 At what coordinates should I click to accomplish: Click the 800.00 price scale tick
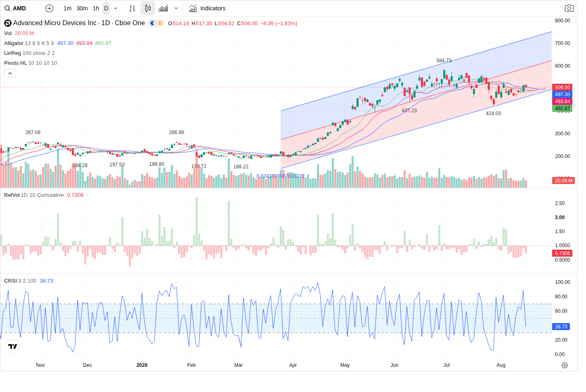pyautogui.click(x=562, y=21)
